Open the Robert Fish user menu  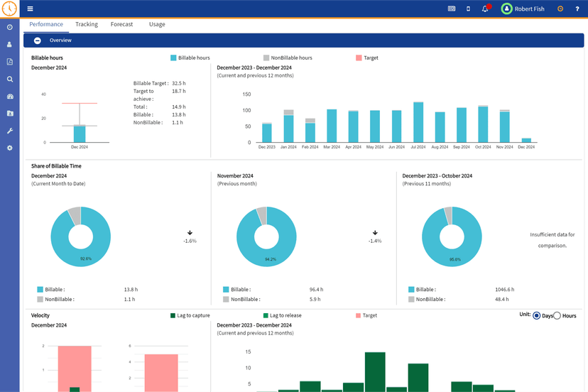[526, 9]
